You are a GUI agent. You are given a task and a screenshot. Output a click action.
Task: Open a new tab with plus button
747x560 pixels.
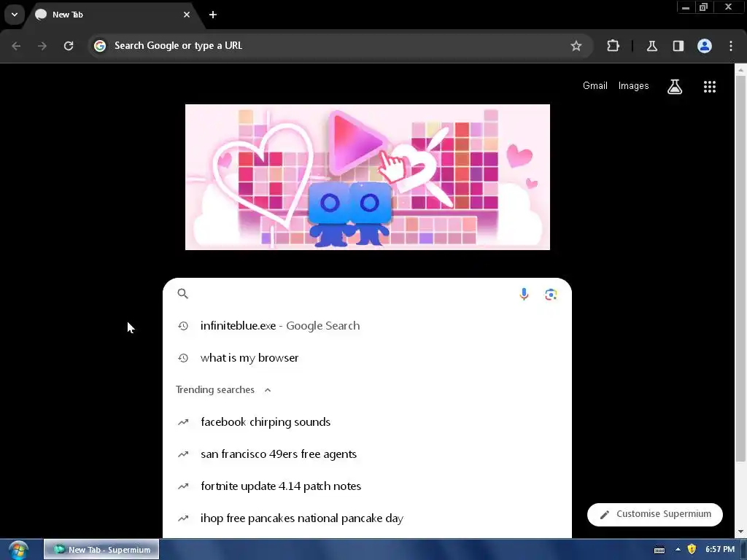click(x=213, y=15)
